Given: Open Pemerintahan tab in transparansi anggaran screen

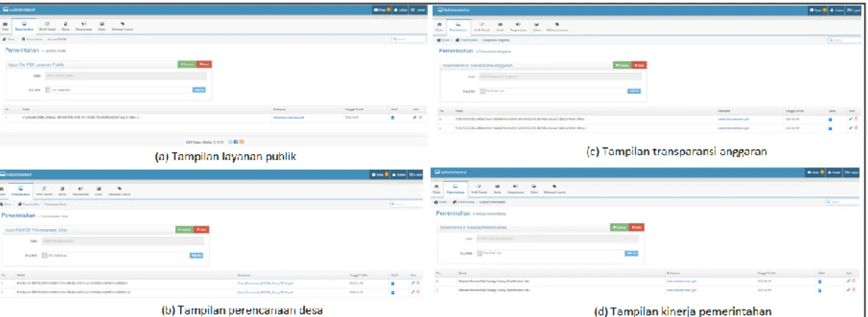Looking at the screenshot, I should (x=458, y=26).
